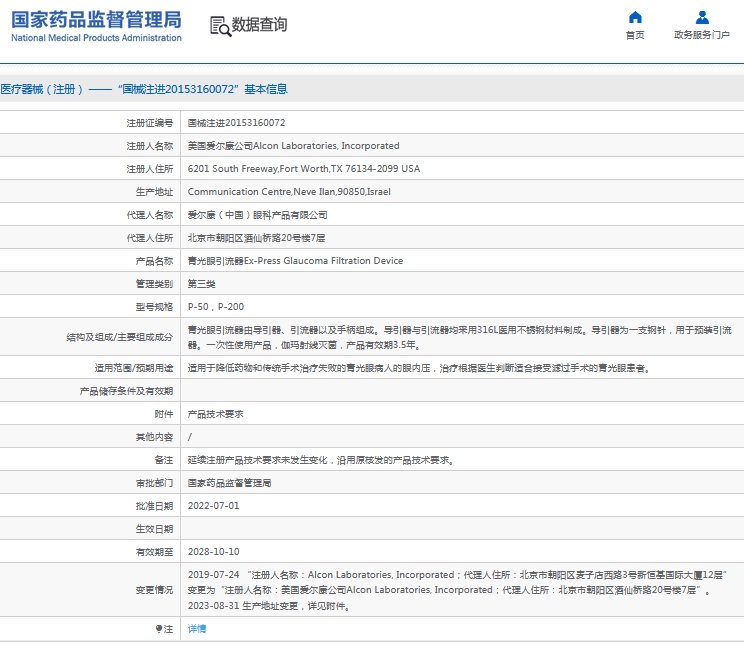Click the bullet icon beside 注 label

(x=158, y=629)
